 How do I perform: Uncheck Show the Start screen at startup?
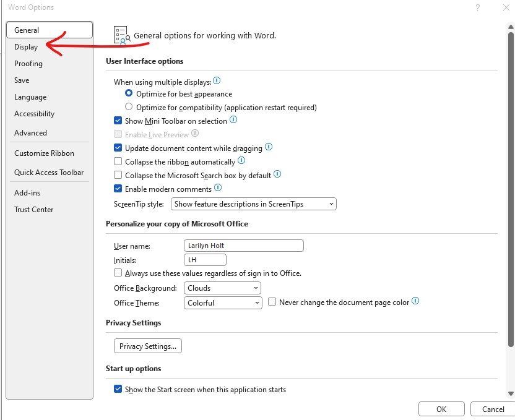[x=118, y=389]
